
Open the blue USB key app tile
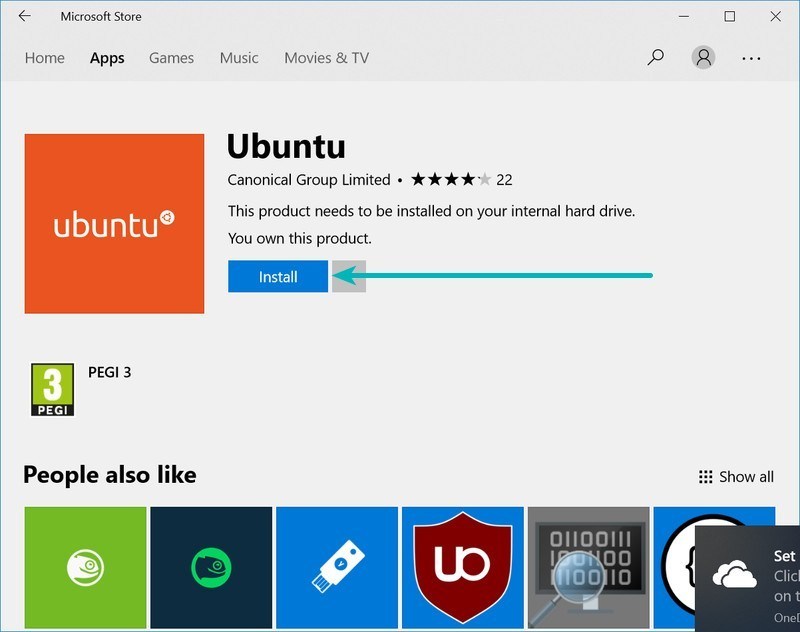click(x=337, y=568)
